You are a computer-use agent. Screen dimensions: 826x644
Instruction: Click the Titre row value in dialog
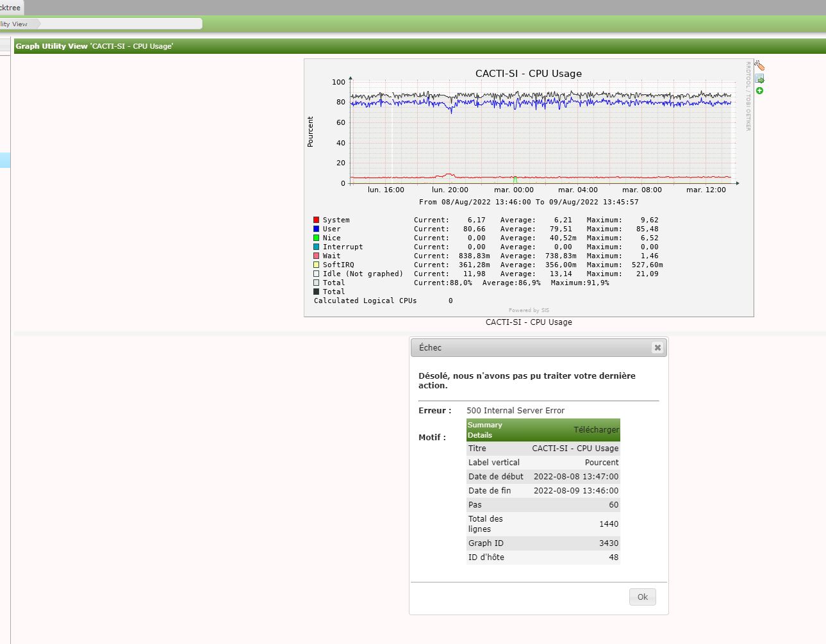pos(575,449)
